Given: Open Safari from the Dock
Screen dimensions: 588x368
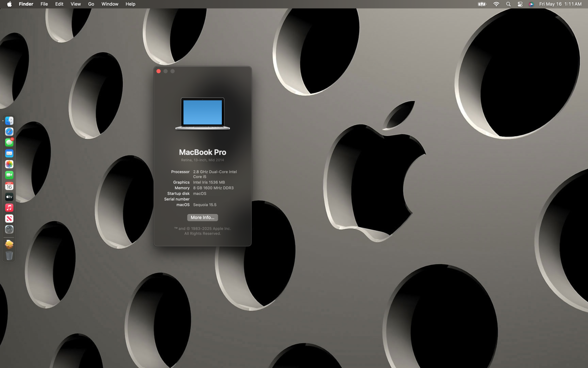Looking at the screenshot, I should click(9, 132).
